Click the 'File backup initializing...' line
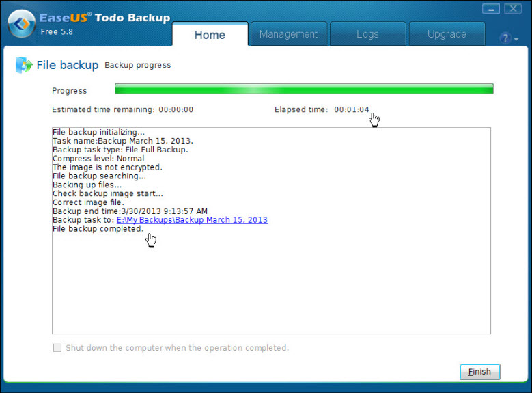532x393 pixels. coord(99,132)
